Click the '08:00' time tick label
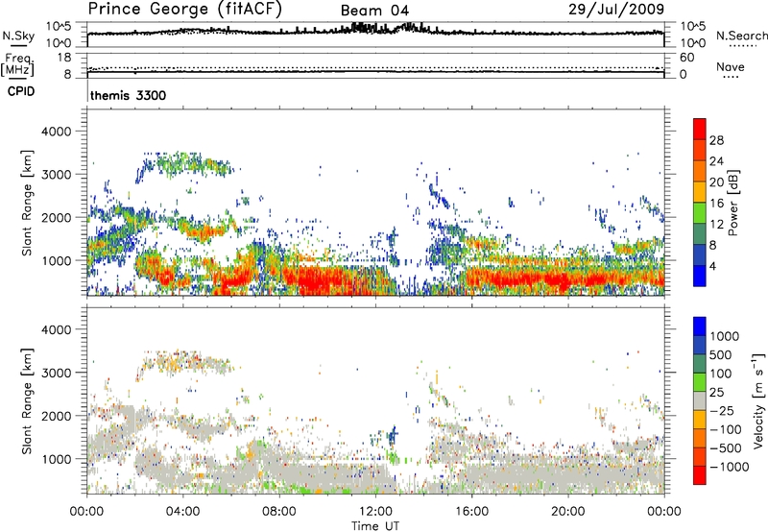 278,512
